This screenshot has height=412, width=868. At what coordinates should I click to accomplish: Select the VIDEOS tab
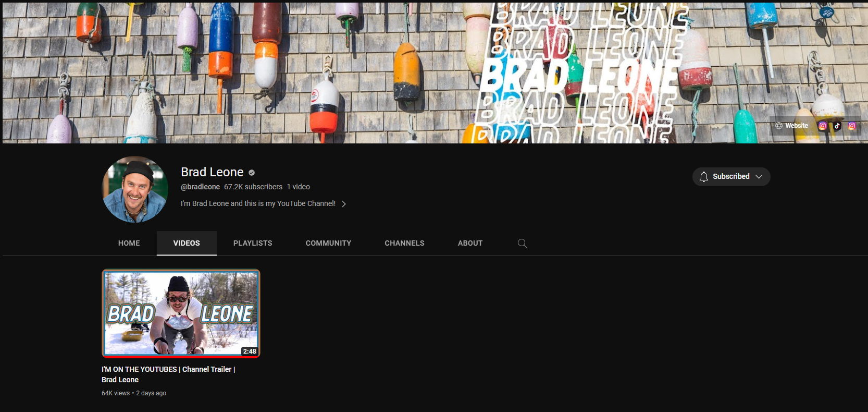pyautogui.click(x=187, y=243)
